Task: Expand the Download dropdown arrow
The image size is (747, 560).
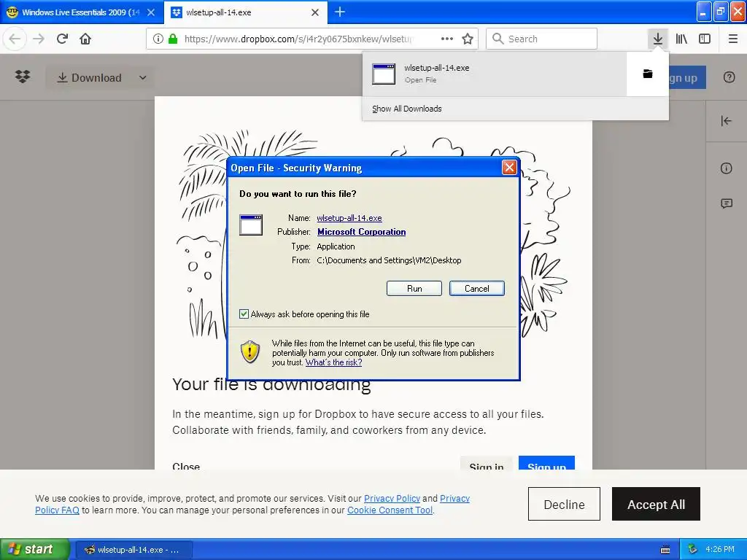Action: (x=142, y=77)
